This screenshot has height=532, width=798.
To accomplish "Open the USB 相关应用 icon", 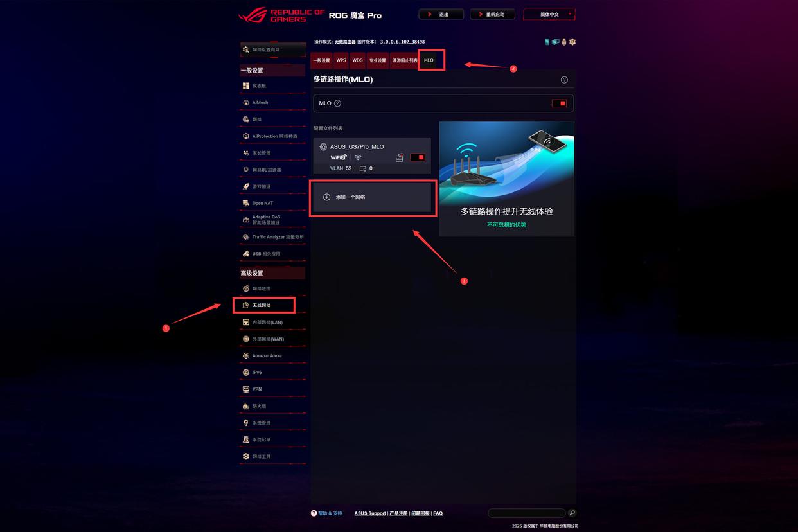I will pos(246,254).
